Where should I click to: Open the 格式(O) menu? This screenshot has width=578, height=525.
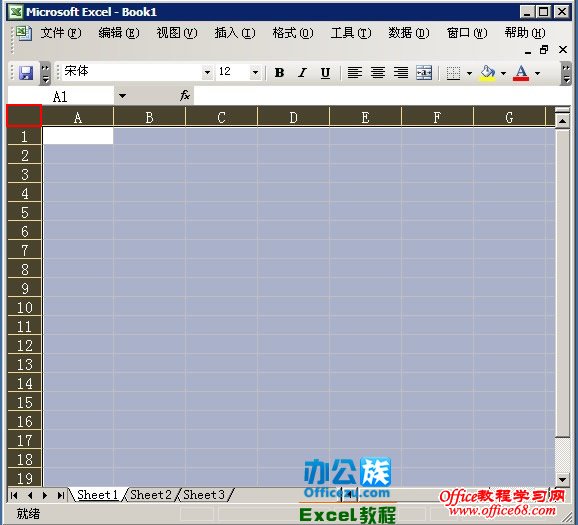pos(293,33)
